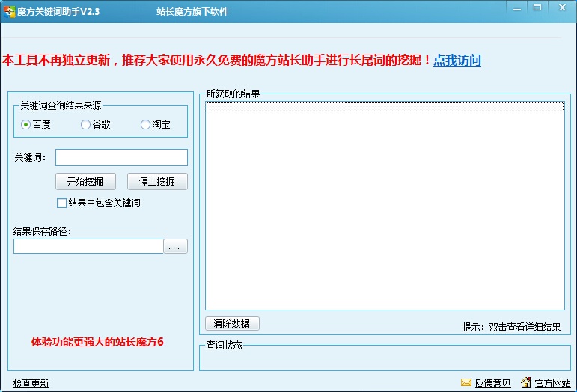Click the 结果保存路径 text field

tap(88, 246)
